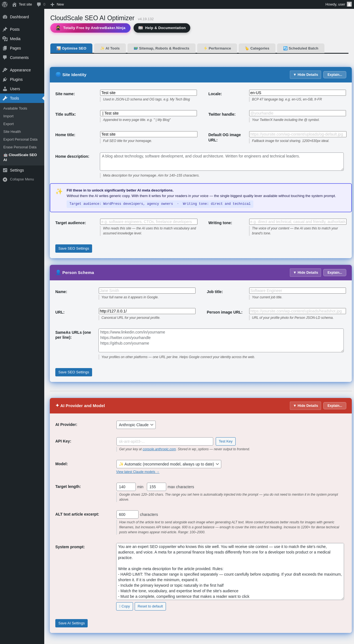Reset the system prompt to default
Viewport: 354px width, 644px height.
pyautogui.click(x=150, y=606)
